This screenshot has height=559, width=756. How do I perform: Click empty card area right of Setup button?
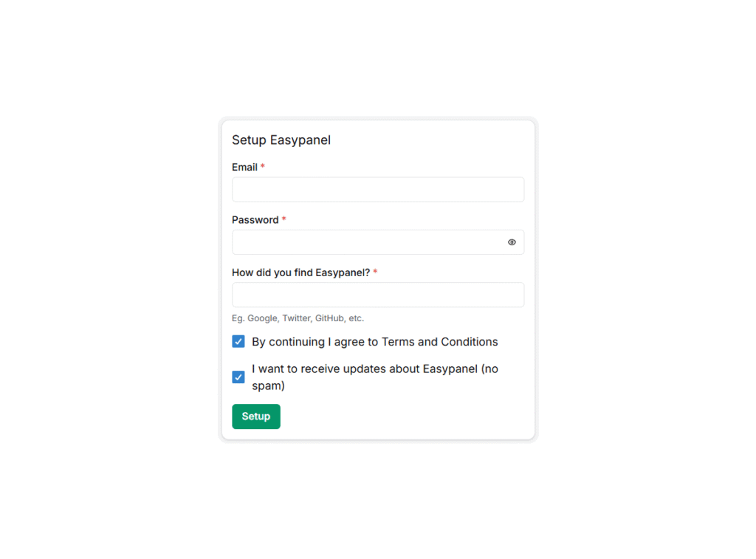click(405, 416)
